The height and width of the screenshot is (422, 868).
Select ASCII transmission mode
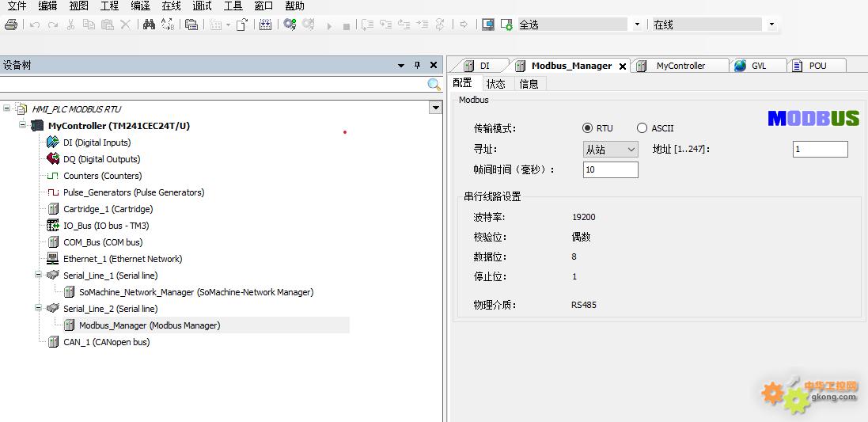click(642, 128)
